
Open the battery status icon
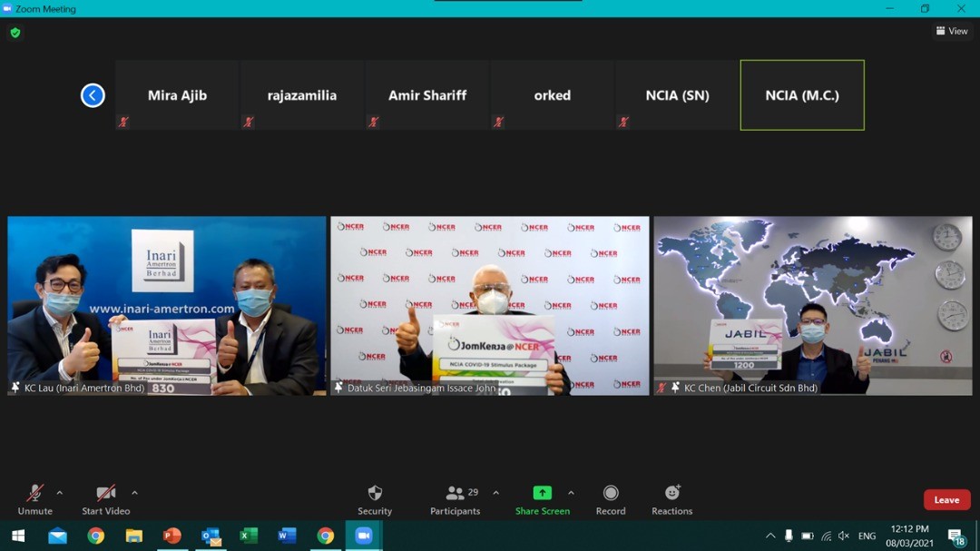click(x=808, y=536)
